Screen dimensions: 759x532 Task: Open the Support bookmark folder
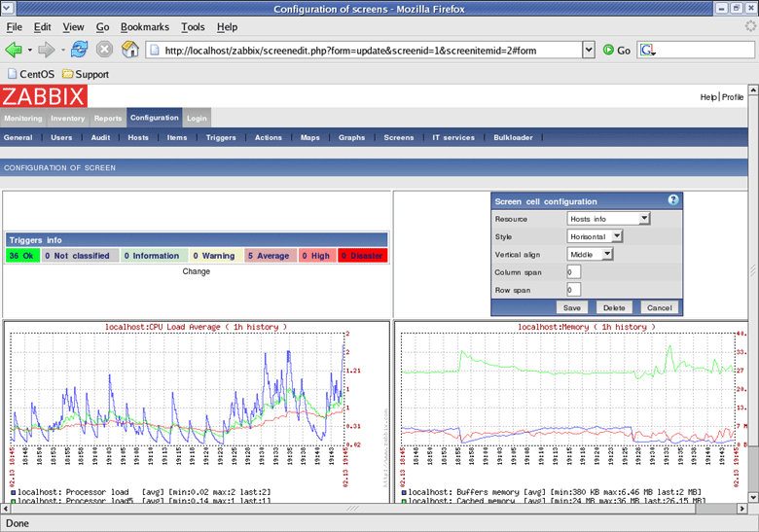(x=86, y=74)
